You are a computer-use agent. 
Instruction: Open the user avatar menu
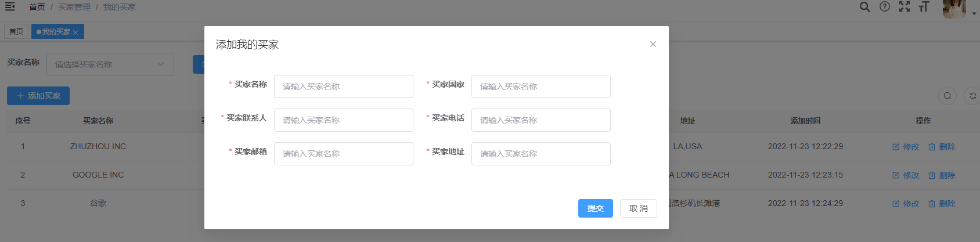click(x=954, y=9)
